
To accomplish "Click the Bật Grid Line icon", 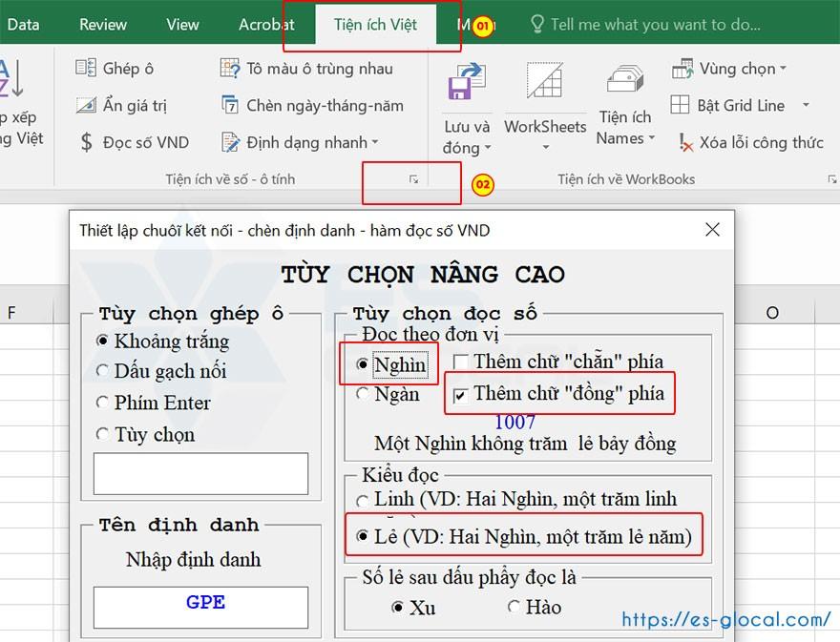I will click(x=680, y=105).
